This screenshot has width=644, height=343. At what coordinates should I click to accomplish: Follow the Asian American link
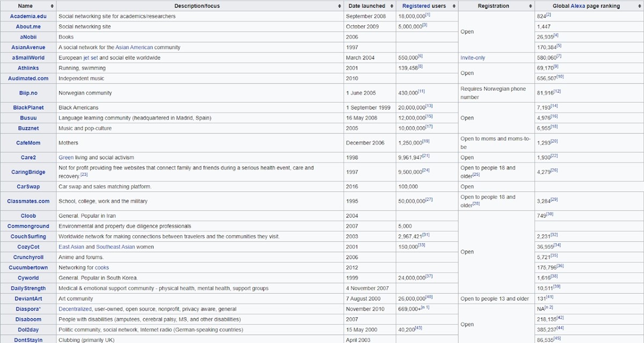pos(133,47)
